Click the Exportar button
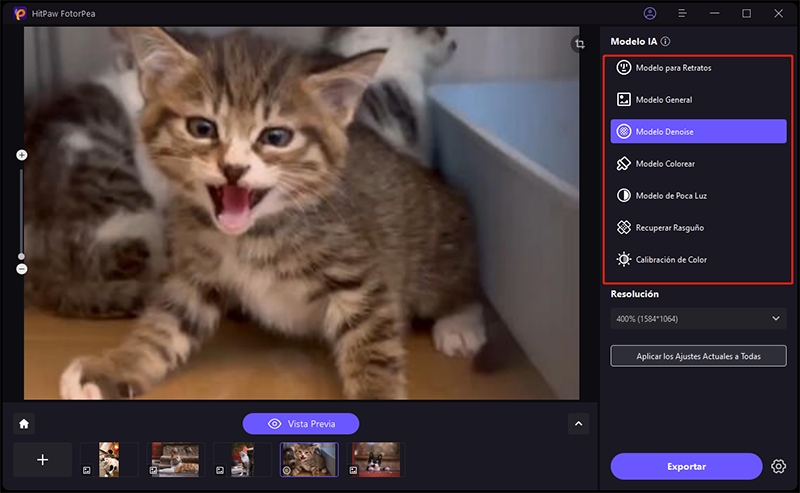This screenshot has width=800, height=493. coord(686,466)
